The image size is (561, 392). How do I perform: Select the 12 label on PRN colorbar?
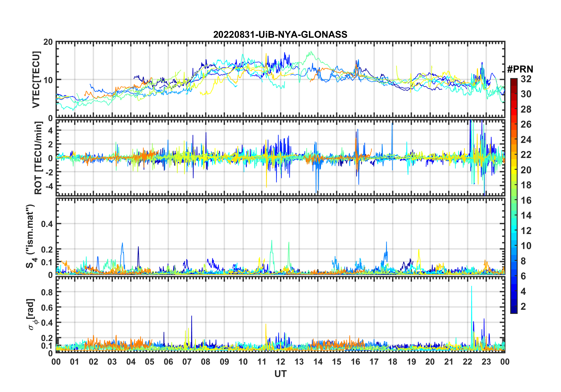click(x=526, y=231)
